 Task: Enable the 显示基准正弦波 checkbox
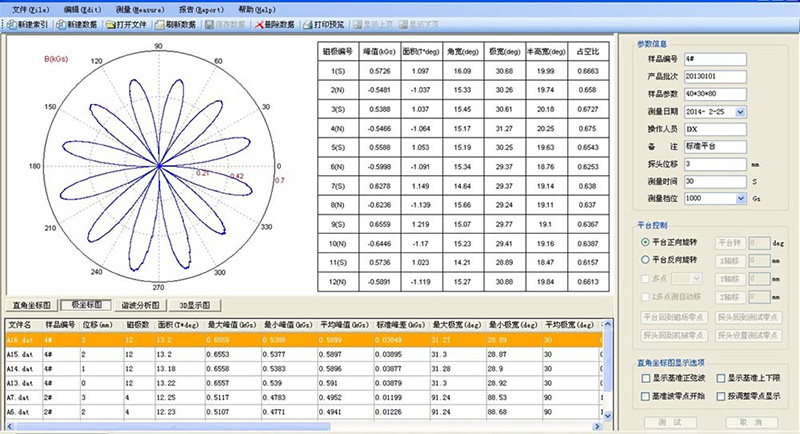pyautogui.click(x=645, y=378)
